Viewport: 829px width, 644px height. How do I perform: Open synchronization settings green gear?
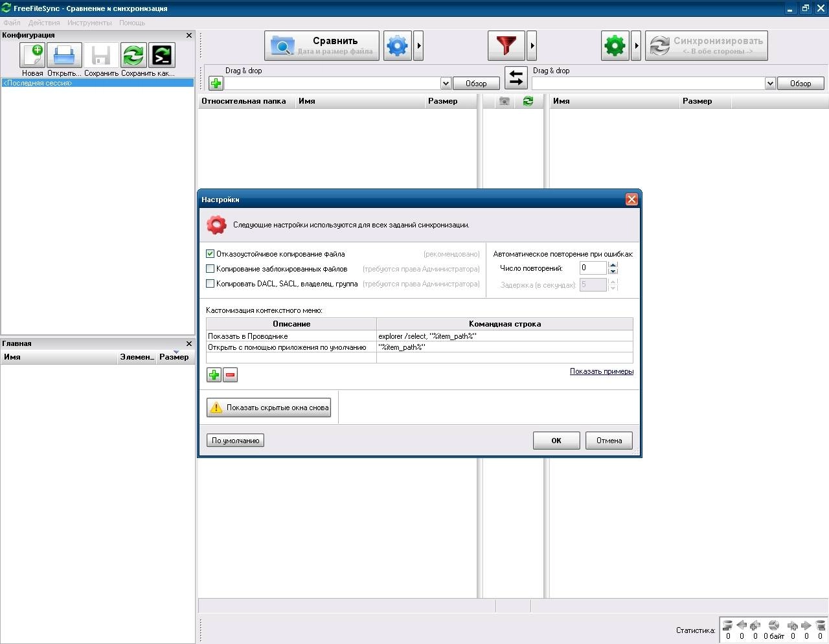615,46
